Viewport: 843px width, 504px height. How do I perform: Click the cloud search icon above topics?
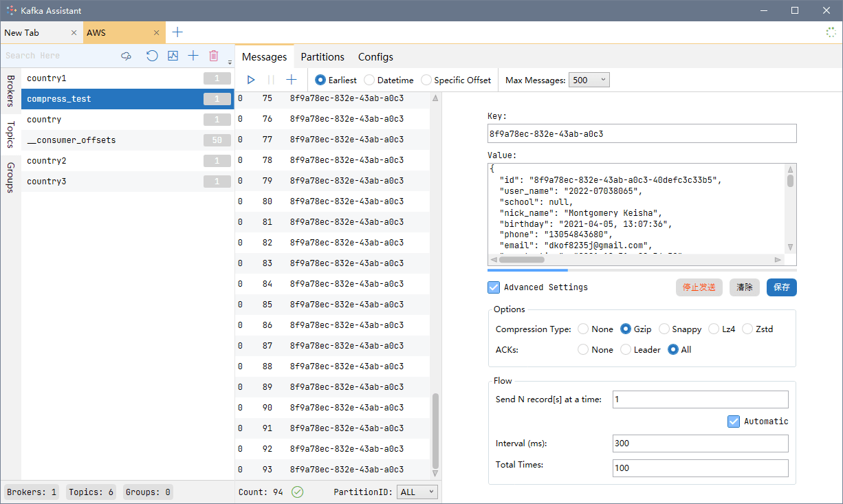(126, 56)
